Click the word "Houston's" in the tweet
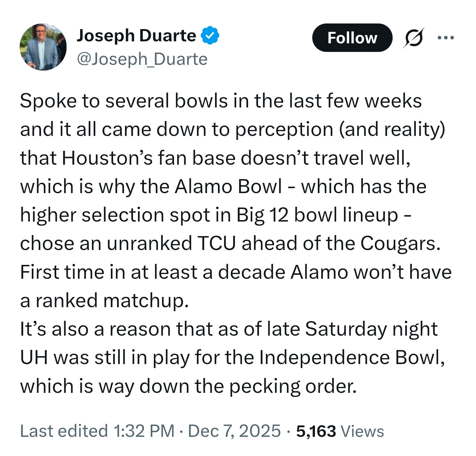This screenshot has width=476, height=456. pyautogui.click(x=107, y=158)
